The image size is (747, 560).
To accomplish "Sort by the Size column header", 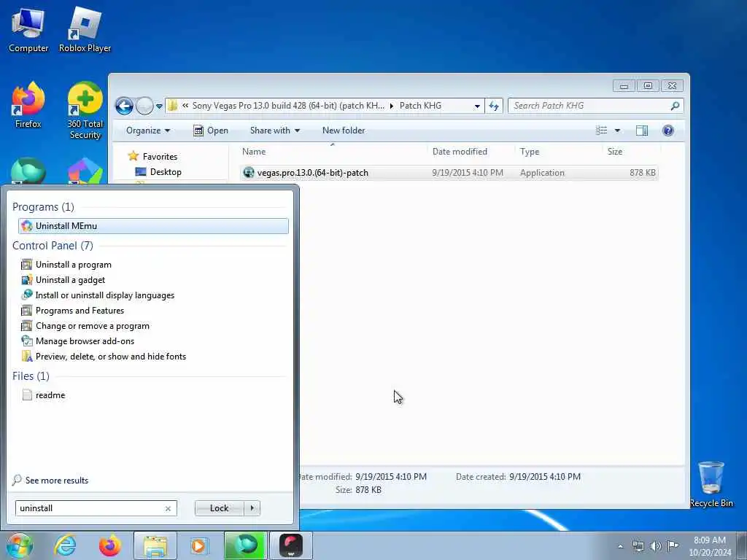I will click(x=614, y=152).
